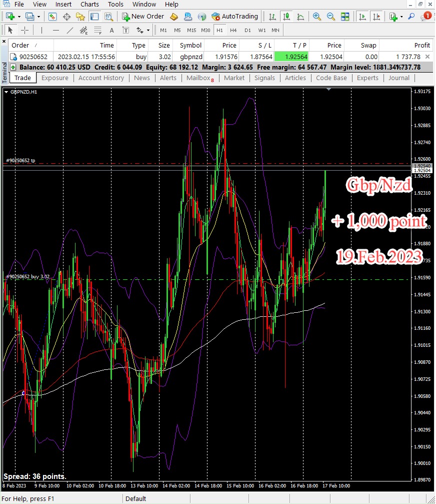Select the Text tool (A)

(111, 30)
